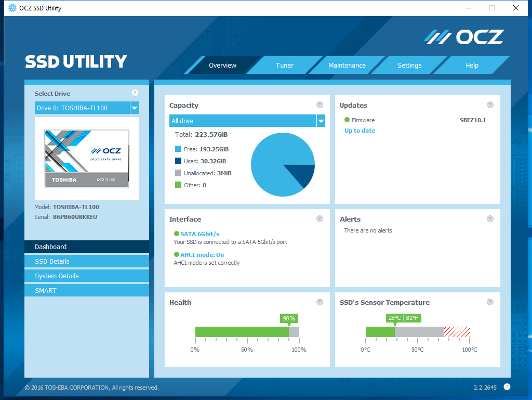Viewport: 532px width, 400px height.
Task: Click the green Other legend swatch
Action: coord(178,185)
